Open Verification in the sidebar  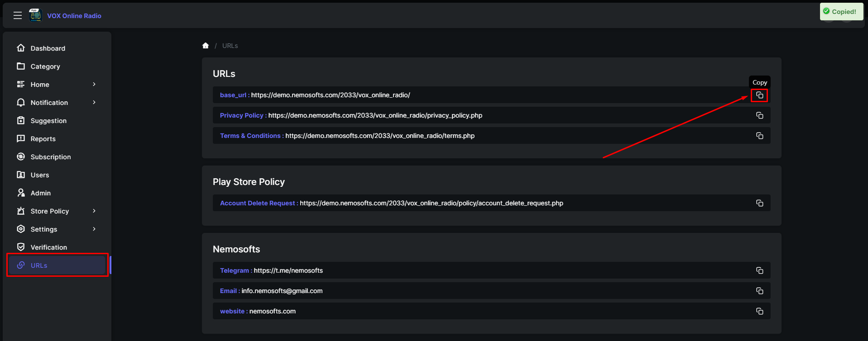57,247
